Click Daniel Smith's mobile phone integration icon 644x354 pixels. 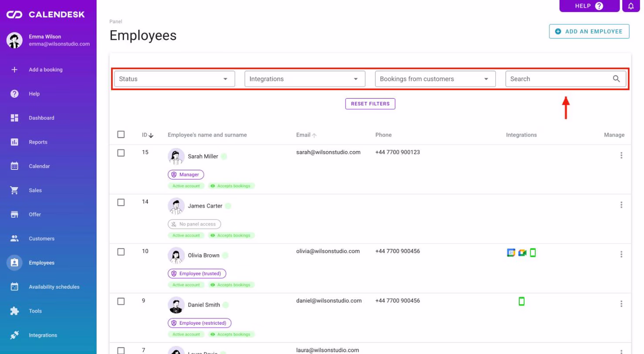click(522, 301)
